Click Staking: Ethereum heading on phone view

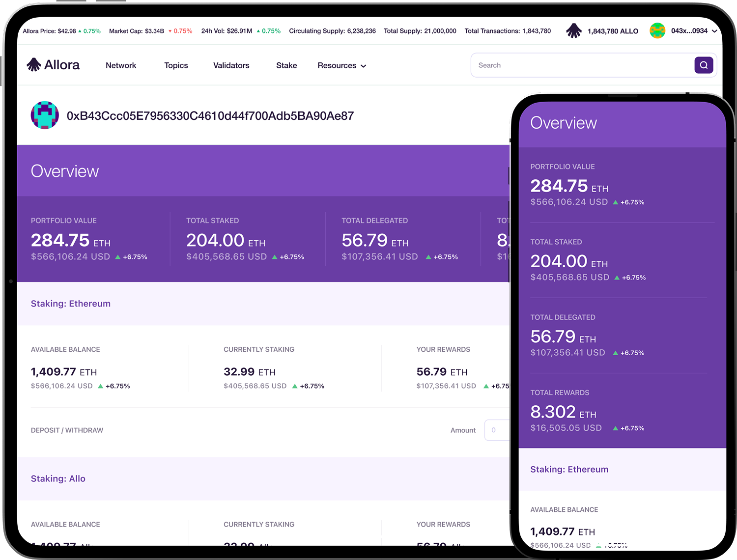(x=569, y=469)
